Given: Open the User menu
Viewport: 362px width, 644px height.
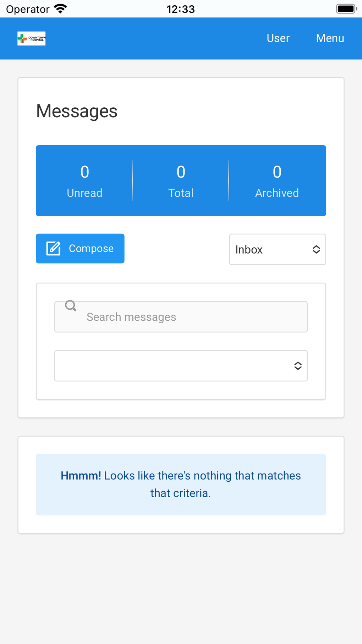Looking at the screenshot, I should click(x=278, y=38).
